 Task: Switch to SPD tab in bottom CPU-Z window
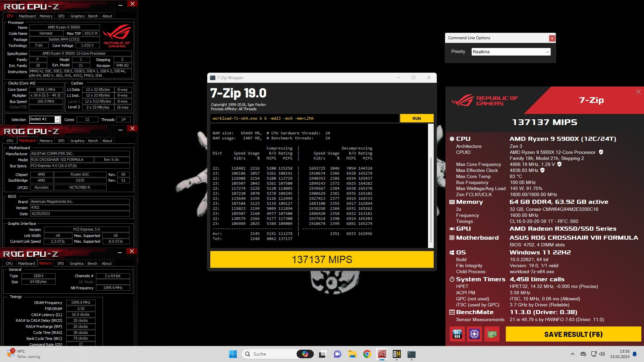61,263
